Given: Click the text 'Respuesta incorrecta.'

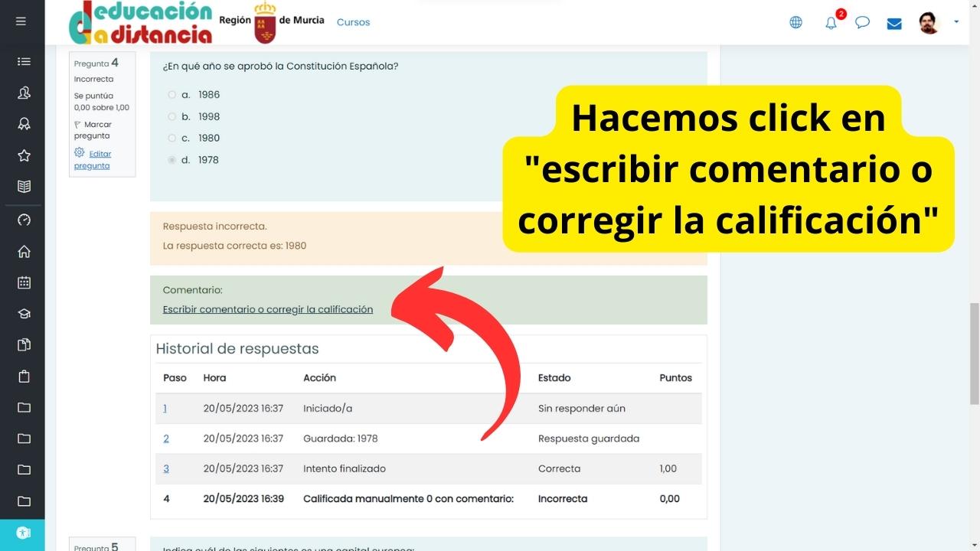Looking at the screenshot, I should click(x=215, y=227).
